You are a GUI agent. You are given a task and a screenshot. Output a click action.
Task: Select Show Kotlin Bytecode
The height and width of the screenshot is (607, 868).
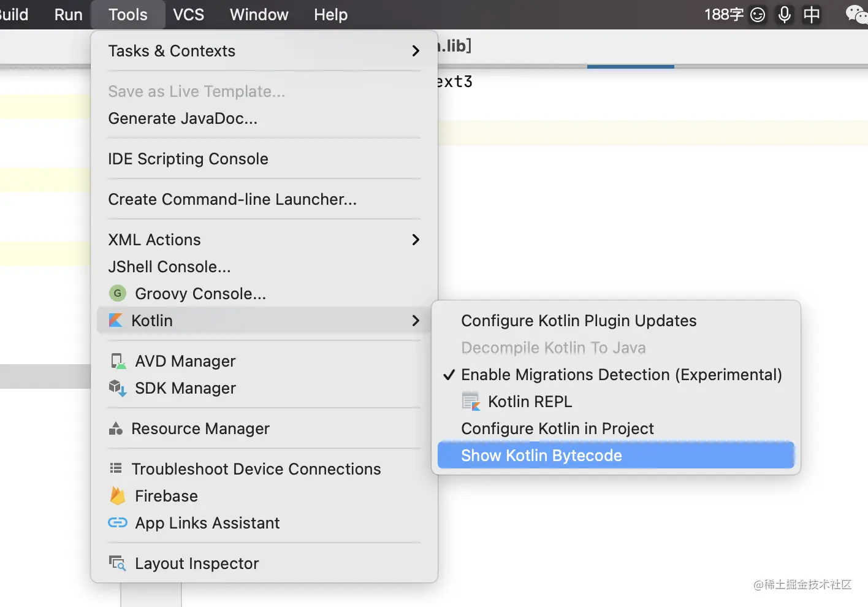541,456
